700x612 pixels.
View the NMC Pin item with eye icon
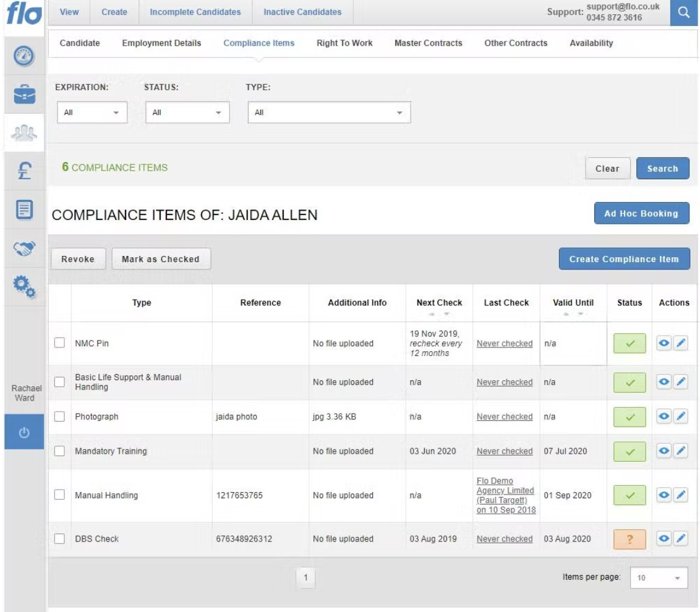click(x=664, y=343)
